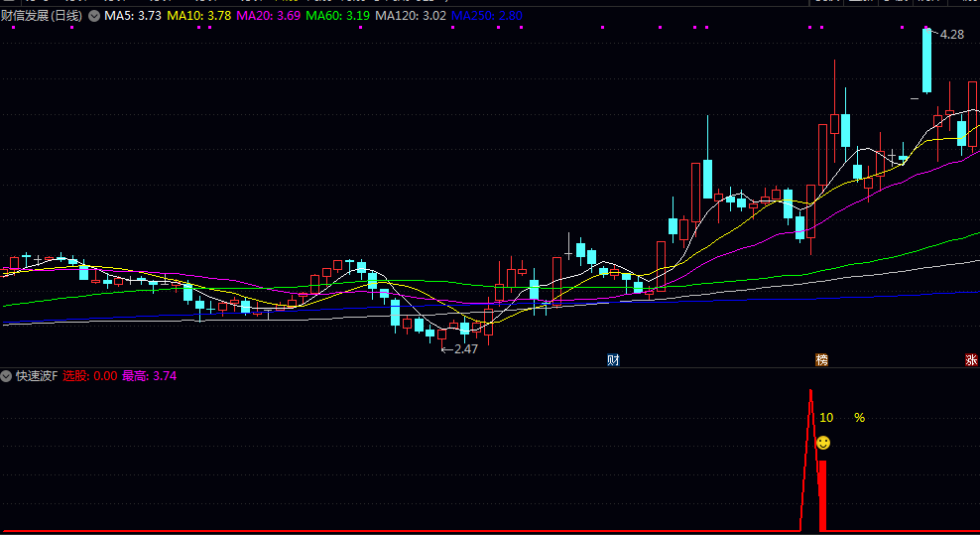Screen dimensions: 980x535
Task: Click the 财 info marker icon
Action: (613, 359)
